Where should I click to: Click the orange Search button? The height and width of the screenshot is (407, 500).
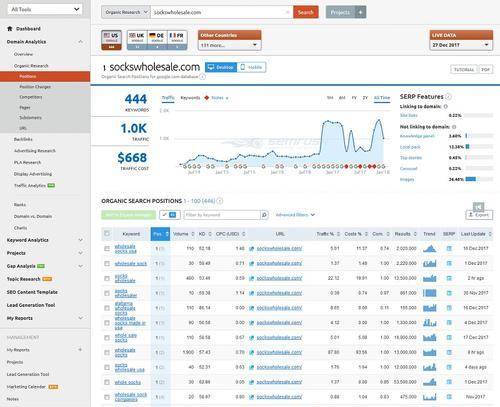point(306,12)
